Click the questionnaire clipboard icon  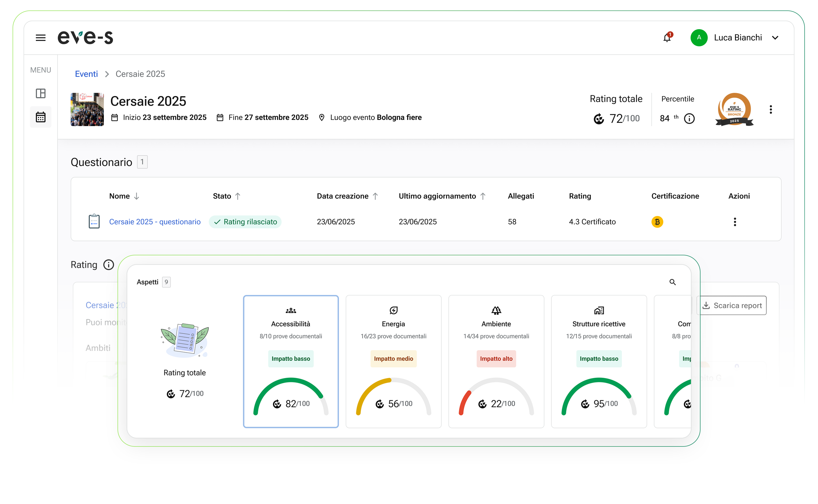tap(94, 221)
